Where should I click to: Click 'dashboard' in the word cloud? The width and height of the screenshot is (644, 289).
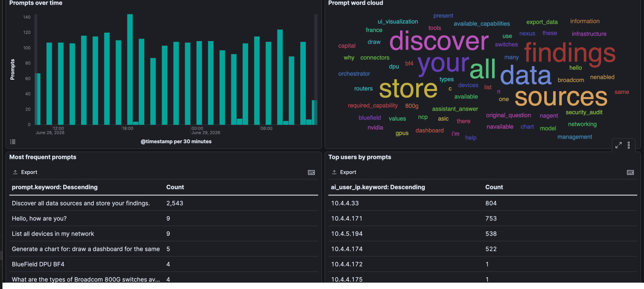click(x=430, y=131)
